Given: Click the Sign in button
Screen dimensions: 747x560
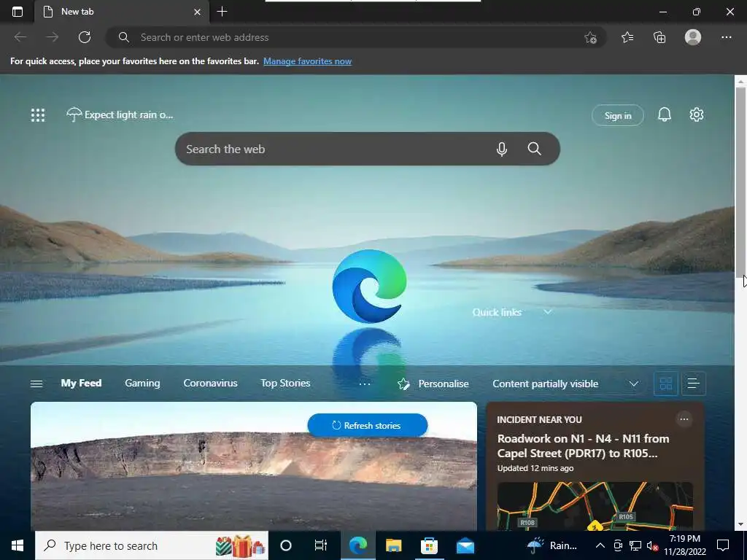Looking at the screenshot, I should pyautogui.click(x=617, y=115).
